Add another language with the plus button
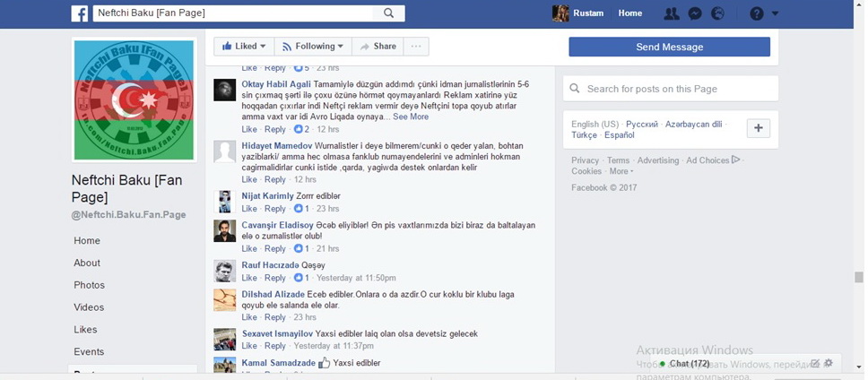 point(759,128)
